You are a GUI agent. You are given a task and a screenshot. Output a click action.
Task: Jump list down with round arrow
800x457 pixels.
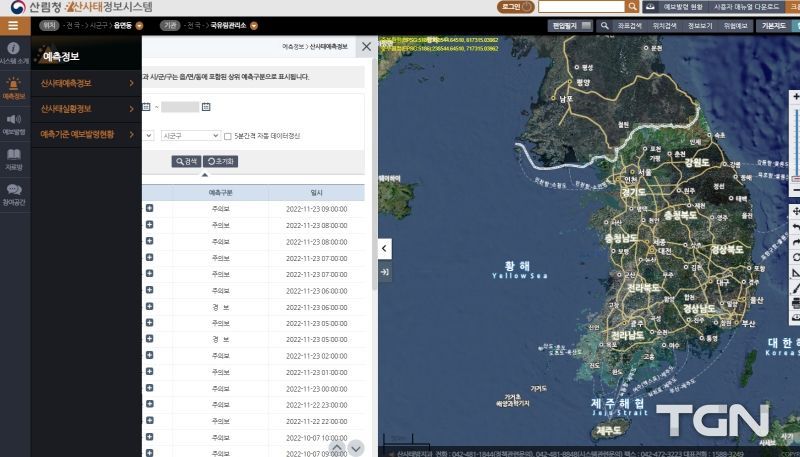pos(356,448)
